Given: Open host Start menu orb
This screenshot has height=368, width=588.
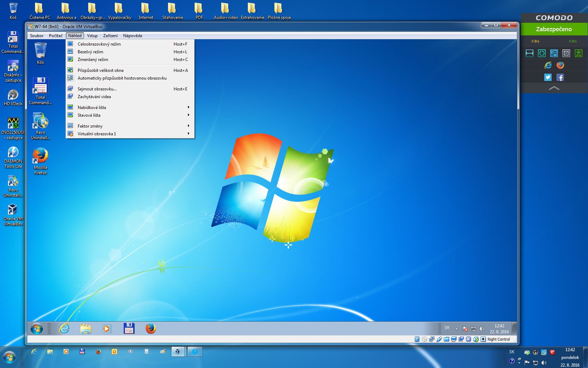Looking at the screenshot, I should tap(9, 357).
